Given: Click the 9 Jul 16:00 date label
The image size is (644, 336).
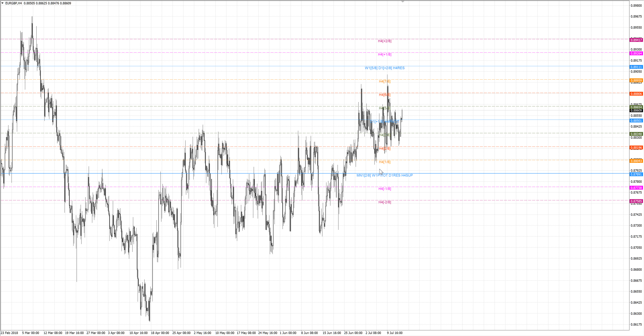Looking at the screenshot, I should point(394,333).
